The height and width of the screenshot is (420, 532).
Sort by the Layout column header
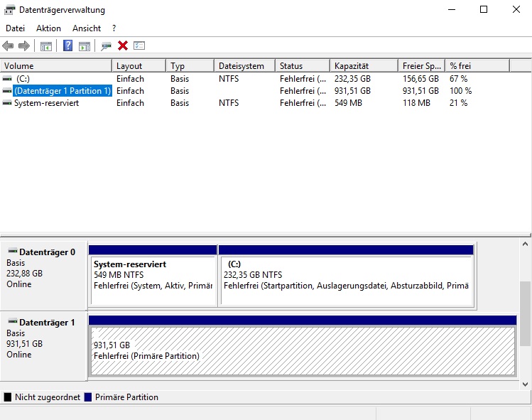pyautogui.click(x=139, y=66)
